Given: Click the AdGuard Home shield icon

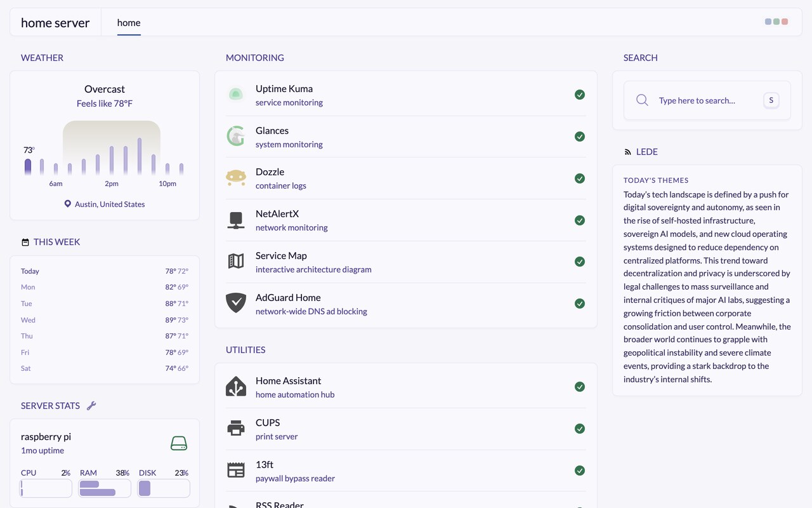Looking at the screenshot, I should pos(236,303).
